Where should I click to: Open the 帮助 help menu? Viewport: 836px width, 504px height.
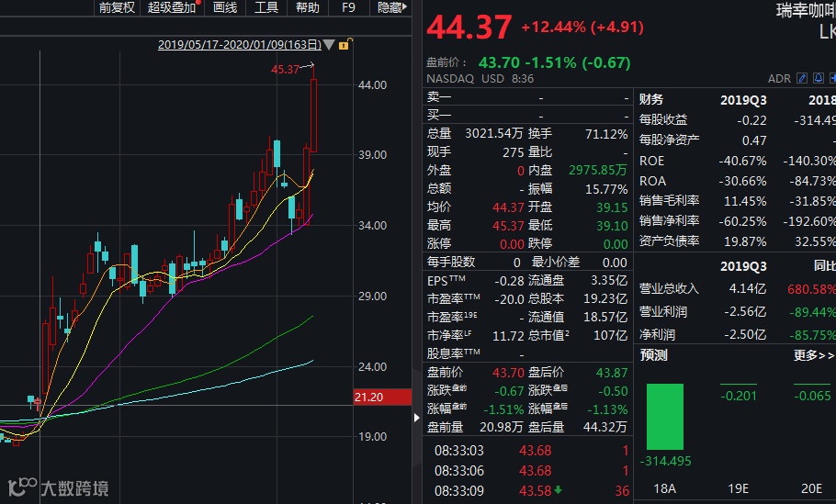click(307, 7)
